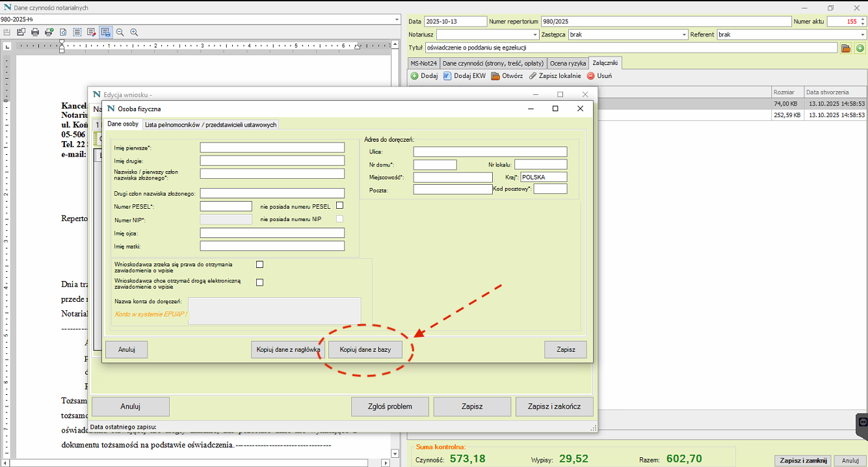Click the Imię pierwsze input field
The width and height of the screenshot is (868, 467).
[x=272, y=148]
